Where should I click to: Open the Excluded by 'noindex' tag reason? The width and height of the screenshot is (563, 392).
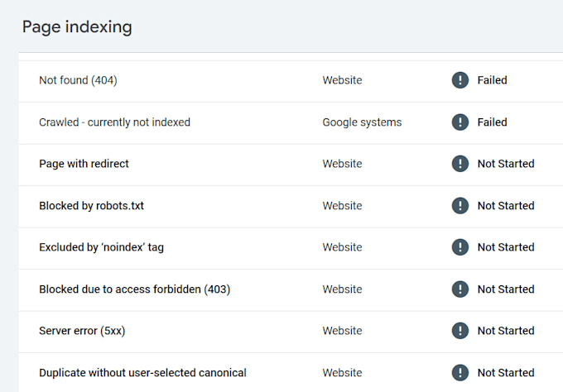(x=101, y=247)
